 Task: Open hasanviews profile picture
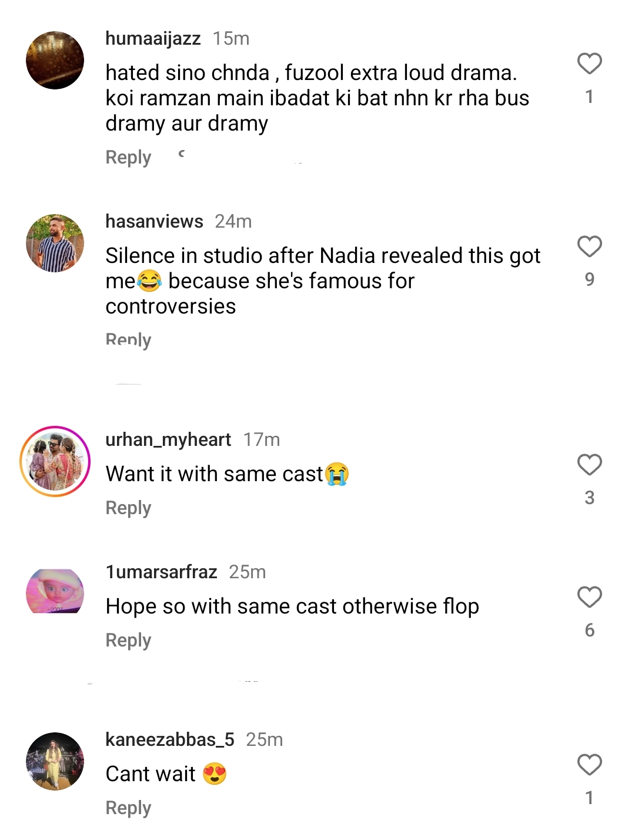point(55,243)
